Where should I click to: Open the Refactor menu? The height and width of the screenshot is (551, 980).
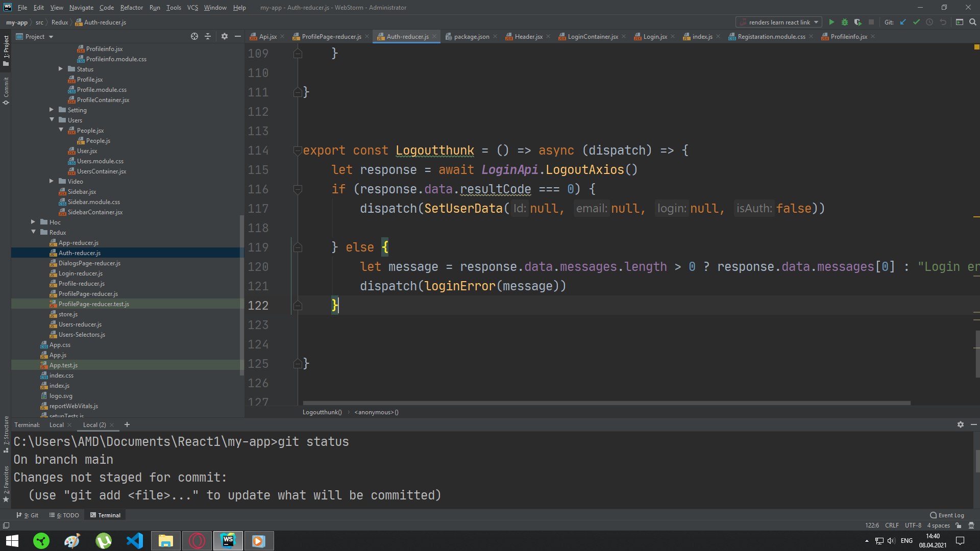tap(131, 8)
